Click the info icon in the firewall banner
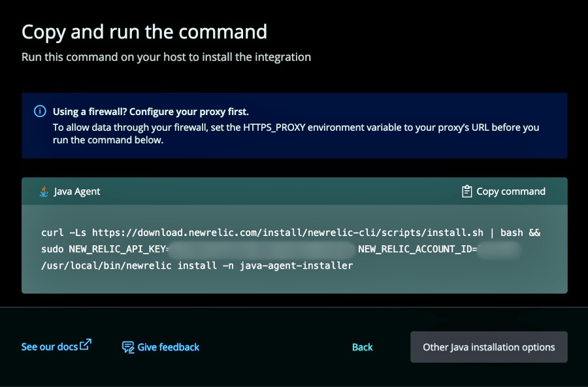This screenshot has height=387, width=588. click(x=40, y=111)
